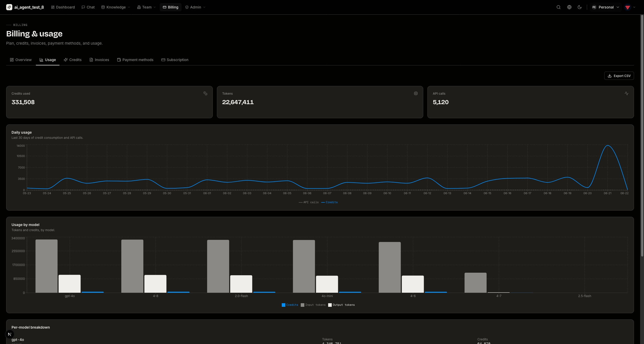Image resolution: width=644 pixels, height=344 pixels.
Task: Toggle Input tokens swatch in model chart legend
Action: (x=302, y=305)
